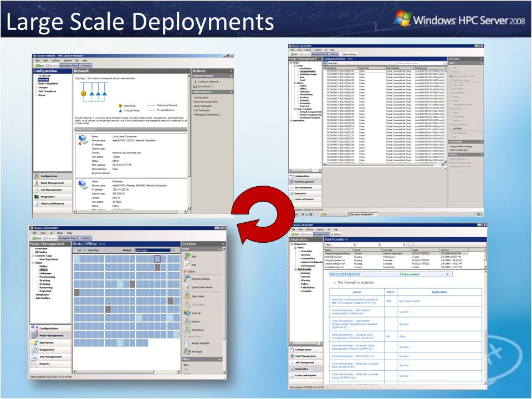Image resolution: width=532 pixels, height=399 pixels.
Task: Toggle Navigation Pane in Test Results window
Action: [x=321, y=234]
